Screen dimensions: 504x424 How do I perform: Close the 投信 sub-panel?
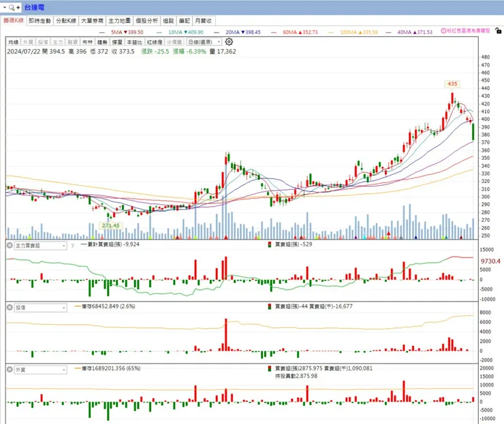coord(10,308)
